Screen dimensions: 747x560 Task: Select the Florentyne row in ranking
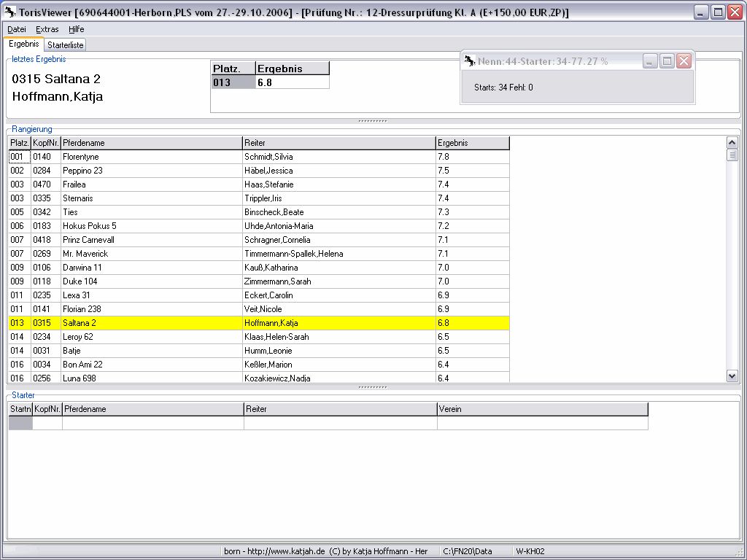tap(151, 157)
